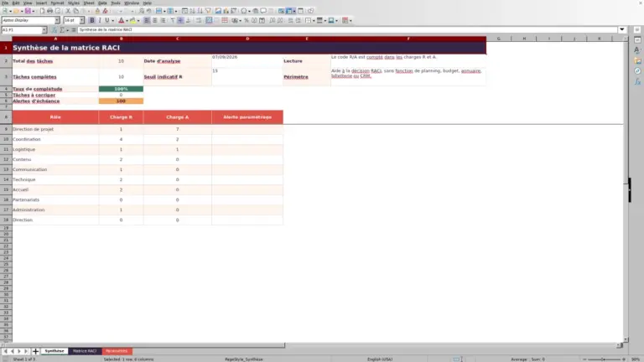Expand the formula bar
This screenshot has width=644, height=362.
coord(622,29)
